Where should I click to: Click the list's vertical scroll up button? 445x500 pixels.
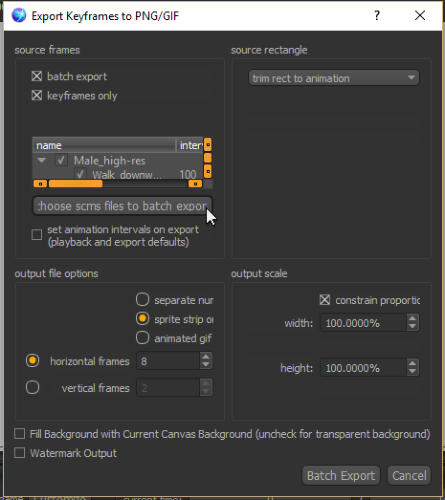point(208,145)
